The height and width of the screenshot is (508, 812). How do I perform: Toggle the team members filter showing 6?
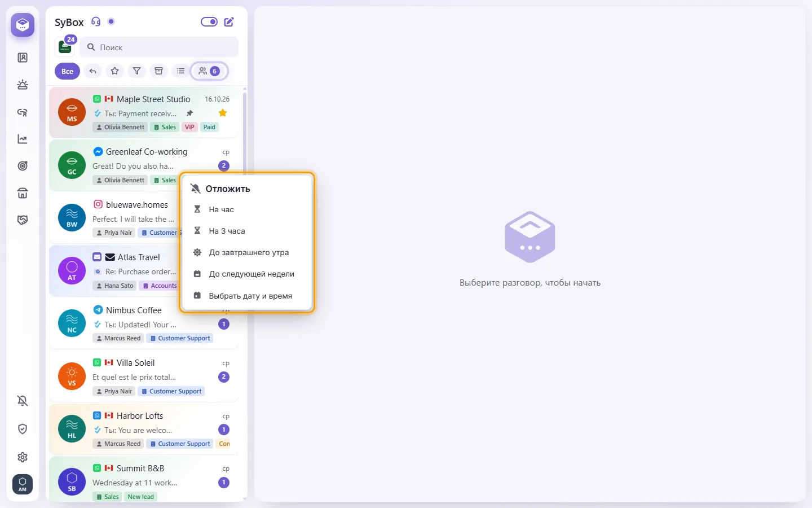(209, 71)
